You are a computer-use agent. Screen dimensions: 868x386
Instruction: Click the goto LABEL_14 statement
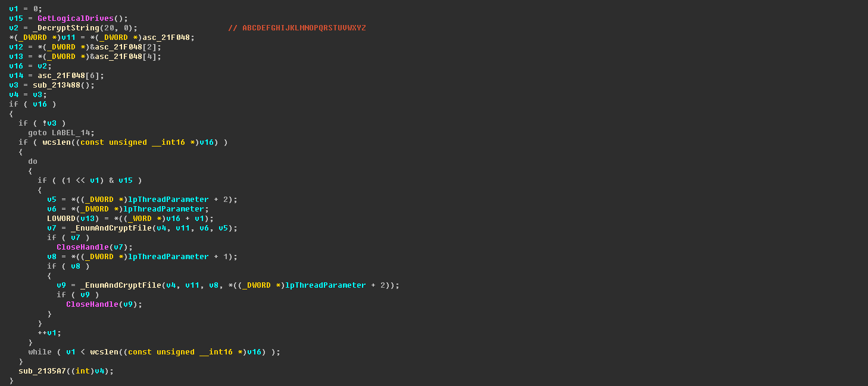(61, 133)
